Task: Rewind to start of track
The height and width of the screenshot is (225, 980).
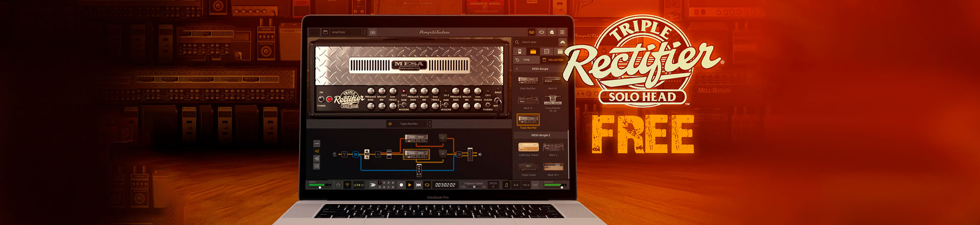Action: pos(419,185)
